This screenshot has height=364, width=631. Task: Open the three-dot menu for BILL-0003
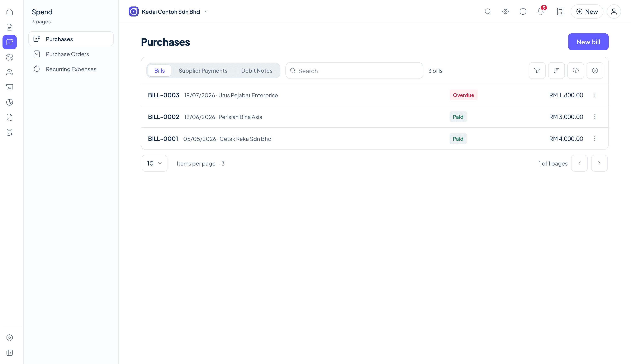(595, 95)
